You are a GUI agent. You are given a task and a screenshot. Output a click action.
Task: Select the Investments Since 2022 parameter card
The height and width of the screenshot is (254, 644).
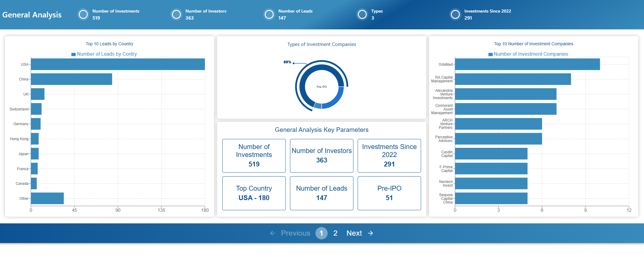(389, 156)
